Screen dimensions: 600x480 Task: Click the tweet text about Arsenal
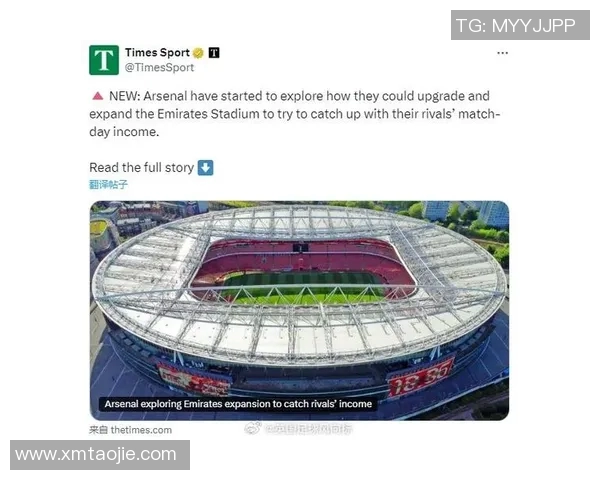click(x=295, y=114)
